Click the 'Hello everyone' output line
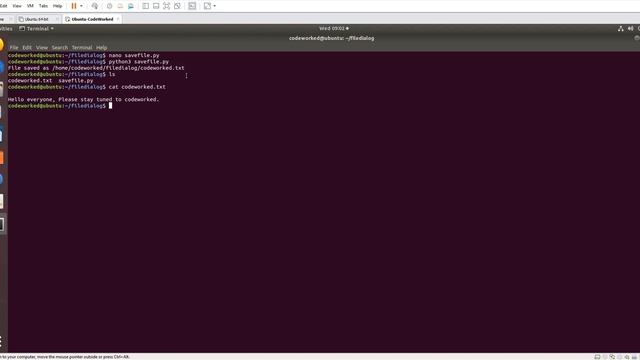The height and width of the screenshot is (360, 640). (83, 99)
